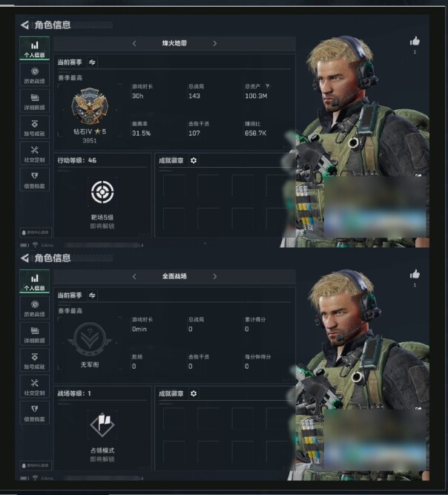Open upper 成就徽章 gear settings
448x495 pixels.
point(194,160)
